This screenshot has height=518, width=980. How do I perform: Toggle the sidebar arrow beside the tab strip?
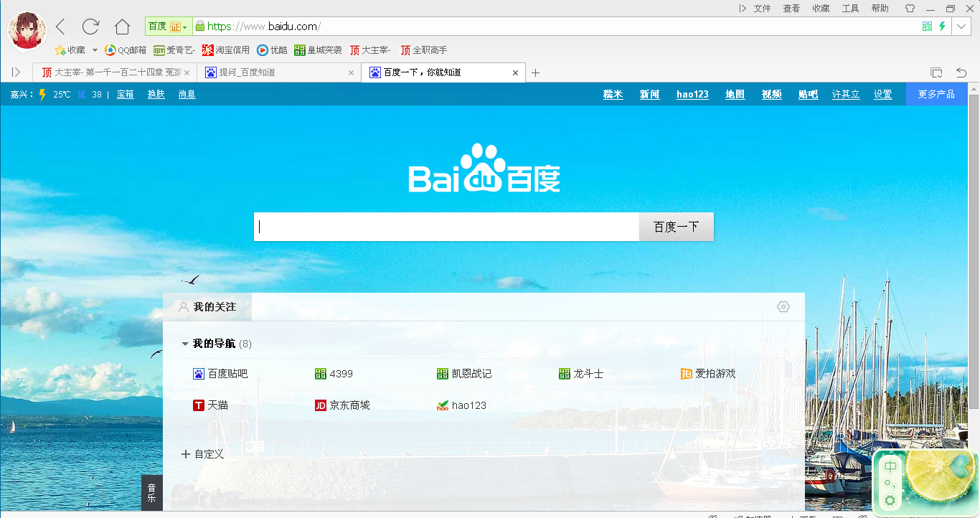point(16,72)
